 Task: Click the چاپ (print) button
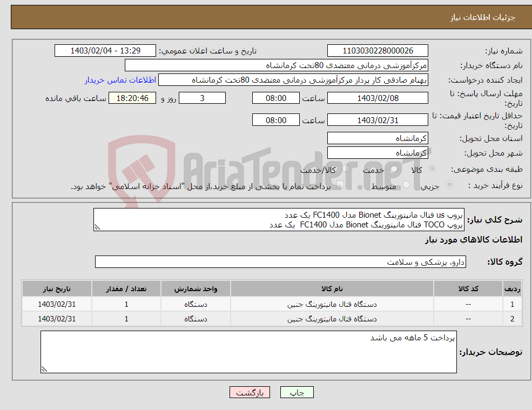pyautogui.click(x=297, y=392)
